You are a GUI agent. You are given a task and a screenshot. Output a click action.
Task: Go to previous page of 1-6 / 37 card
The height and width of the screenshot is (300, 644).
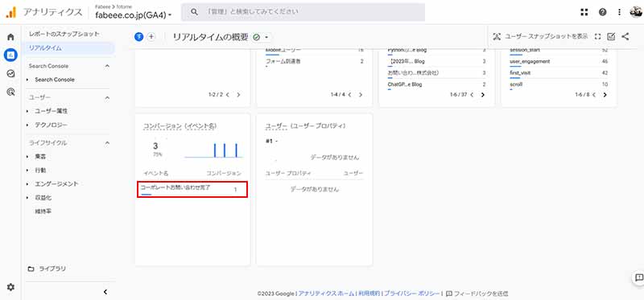tap(472, 95)
